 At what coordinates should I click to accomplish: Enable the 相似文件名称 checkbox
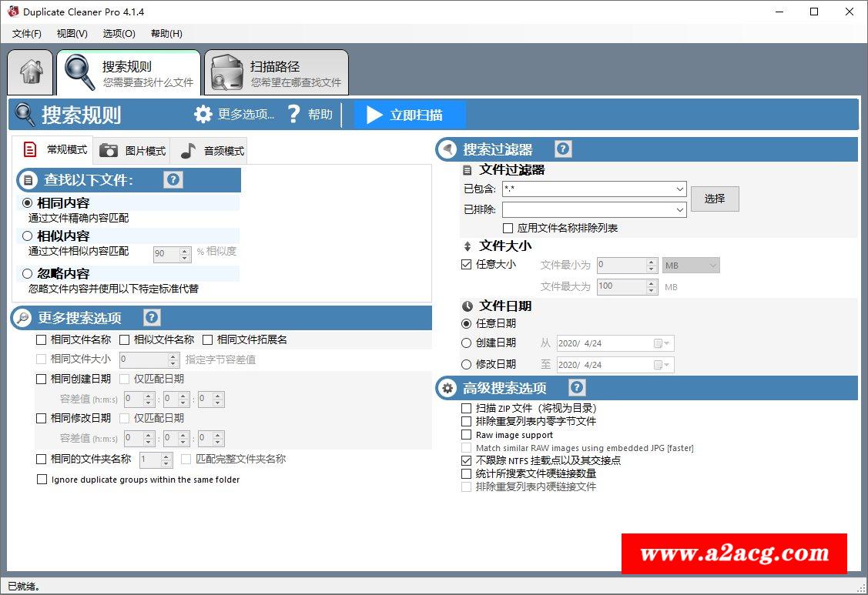click(x=124, y=340)
